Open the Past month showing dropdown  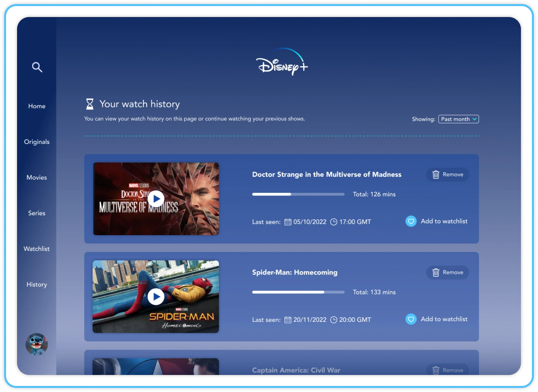[x=458, y=119]
